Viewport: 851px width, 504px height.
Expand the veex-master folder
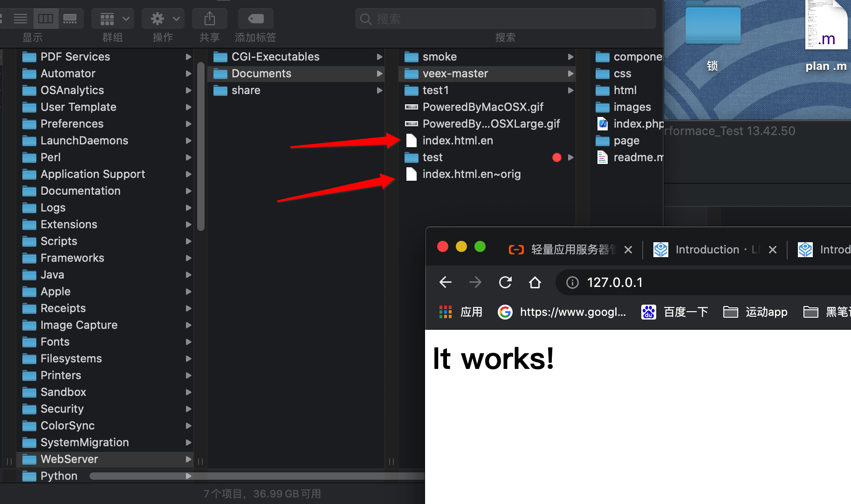pyautogui.click(x=571, y=74)
